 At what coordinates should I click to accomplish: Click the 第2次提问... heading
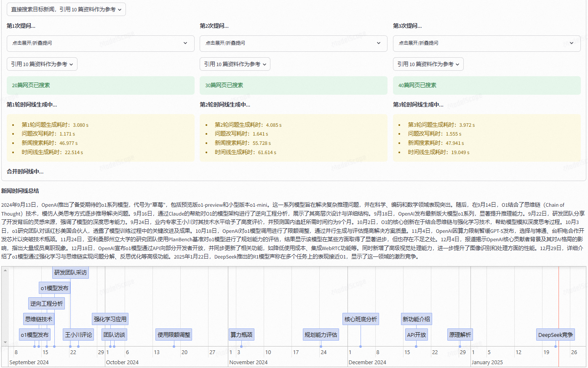click(x=214, y=26)
